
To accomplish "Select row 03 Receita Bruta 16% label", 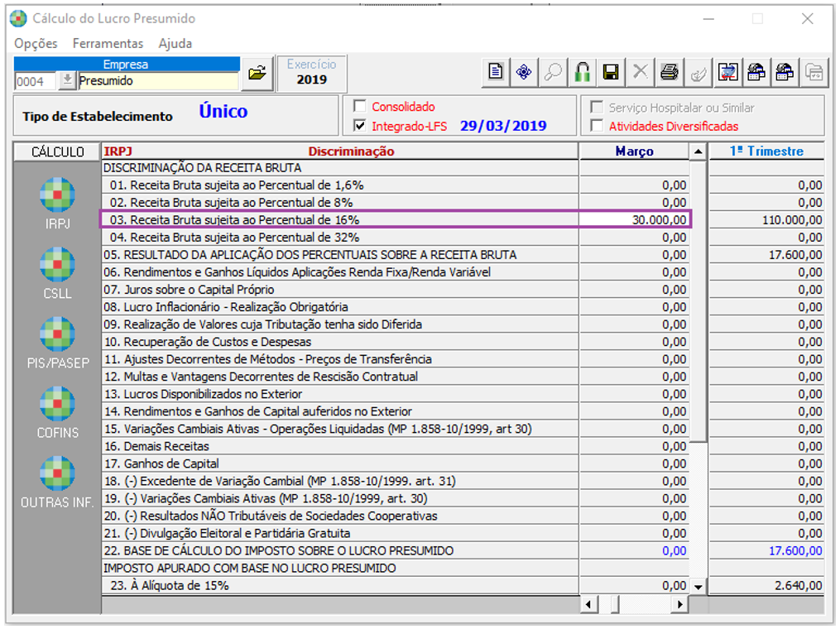I will click(x=340, y=219).
